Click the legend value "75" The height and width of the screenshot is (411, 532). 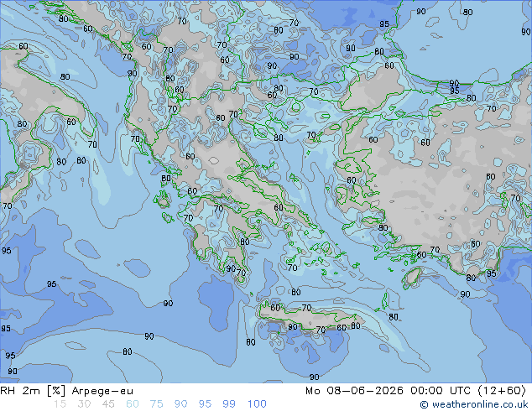click(x=156, y=404)
